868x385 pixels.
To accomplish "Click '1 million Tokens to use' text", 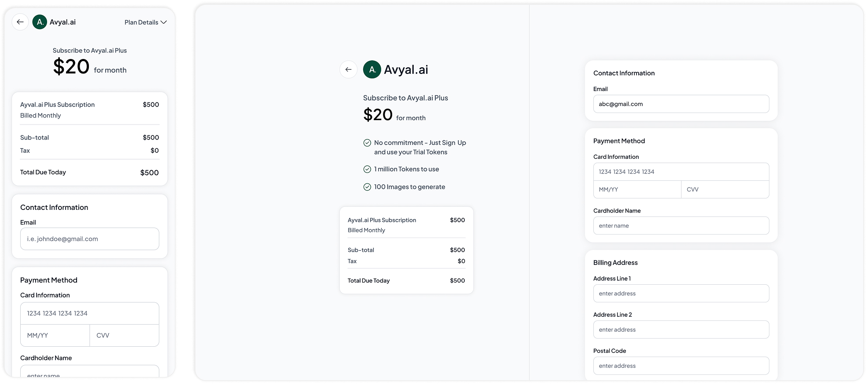I will 406,169.
